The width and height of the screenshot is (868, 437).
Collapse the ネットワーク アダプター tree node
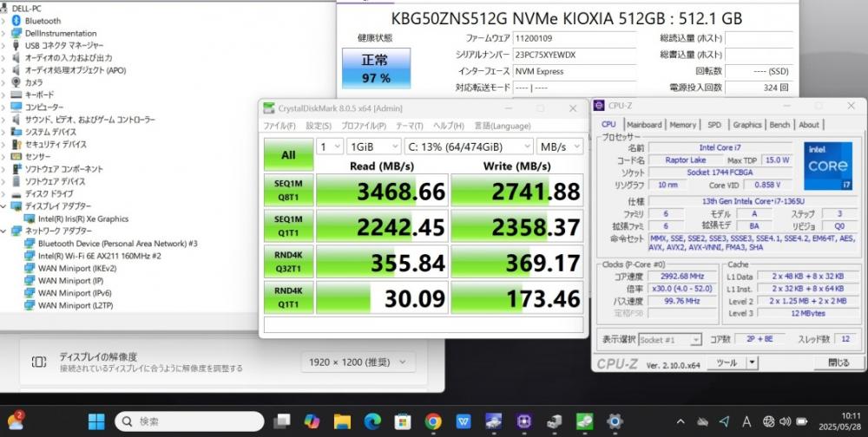click(3, 231)
